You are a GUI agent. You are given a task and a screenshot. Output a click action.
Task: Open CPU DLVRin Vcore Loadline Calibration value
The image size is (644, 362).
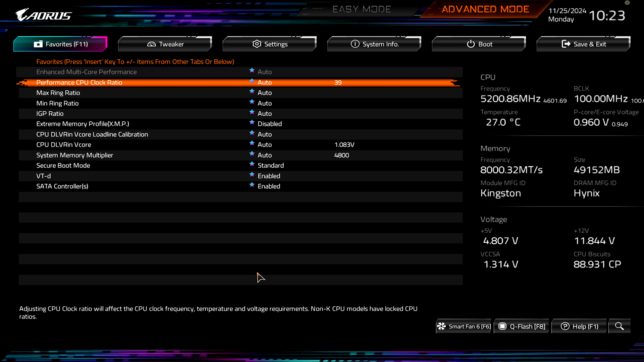[x=264, y=134]
